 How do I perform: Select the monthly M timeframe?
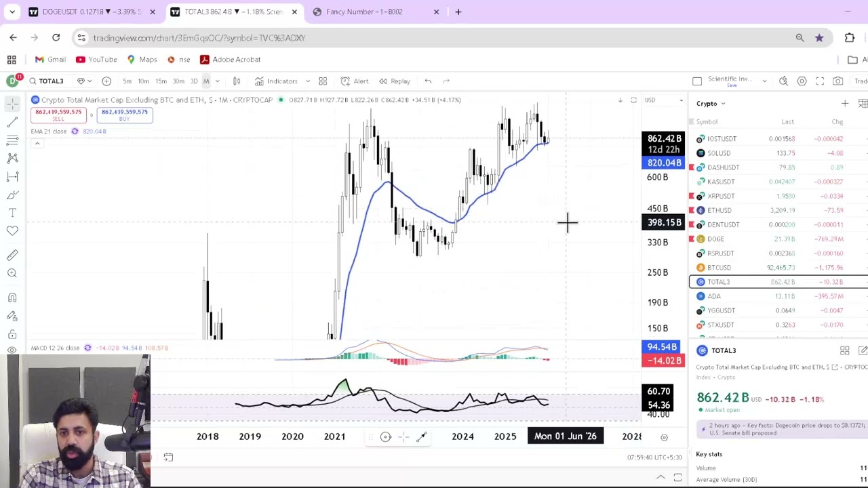(x=206, y=81)
